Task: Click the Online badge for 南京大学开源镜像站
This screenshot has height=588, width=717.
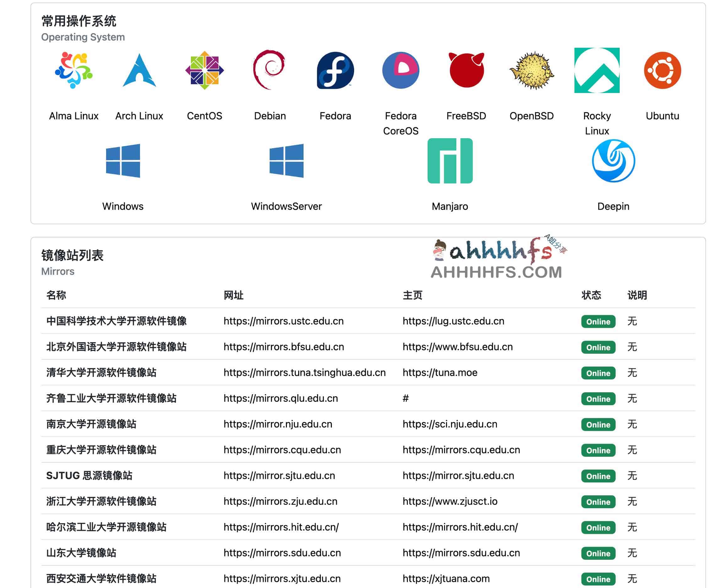Action: pyautogui.click(x=597, y=424)
